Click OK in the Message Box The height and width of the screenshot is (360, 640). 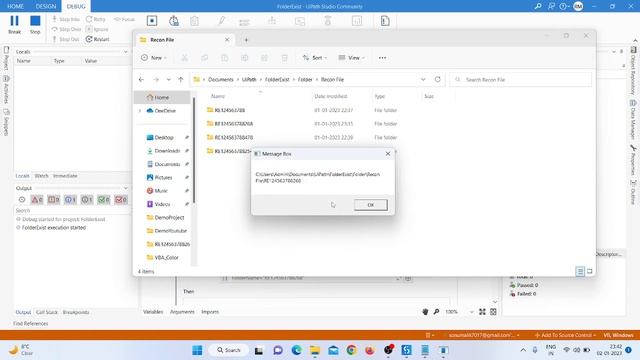(371, 205)
